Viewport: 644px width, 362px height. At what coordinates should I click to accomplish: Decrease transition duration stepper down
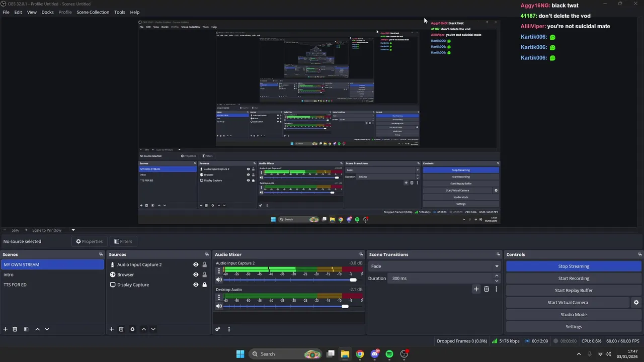[x=497, y=281]
